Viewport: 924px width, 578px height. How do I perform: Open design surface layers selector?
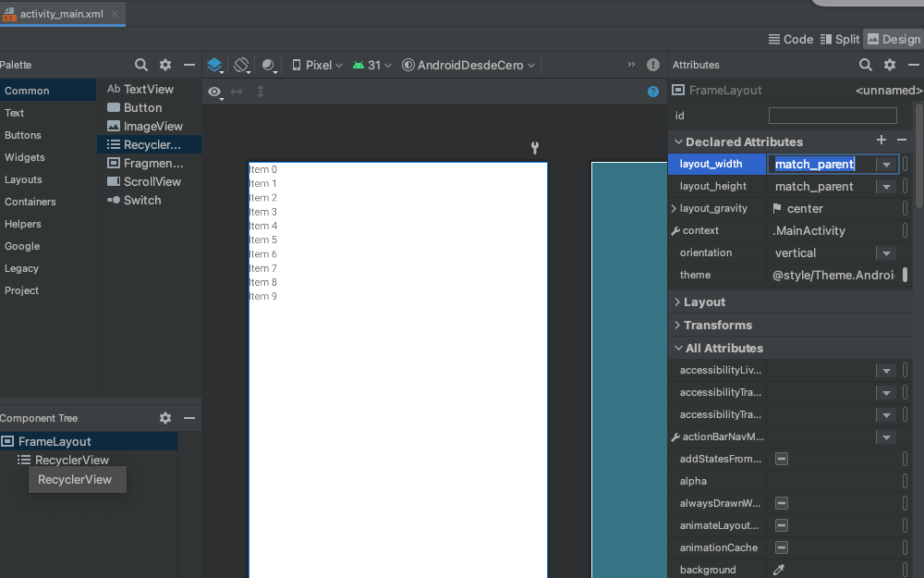[x=215, y=65]
